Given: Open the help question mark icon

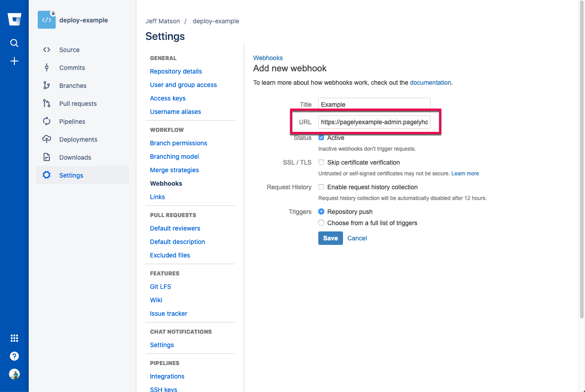Looking at the screenshot, I should point(14,356).
